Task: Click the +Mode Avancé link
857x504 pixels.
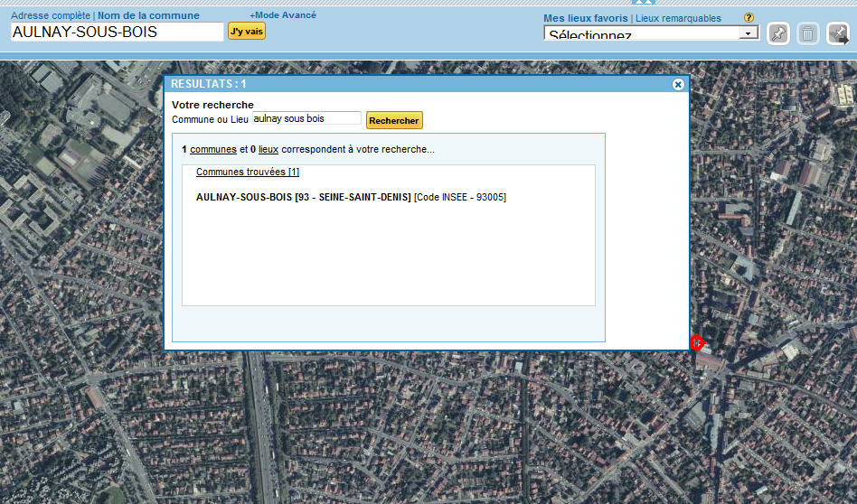Action: coord(283,15)
